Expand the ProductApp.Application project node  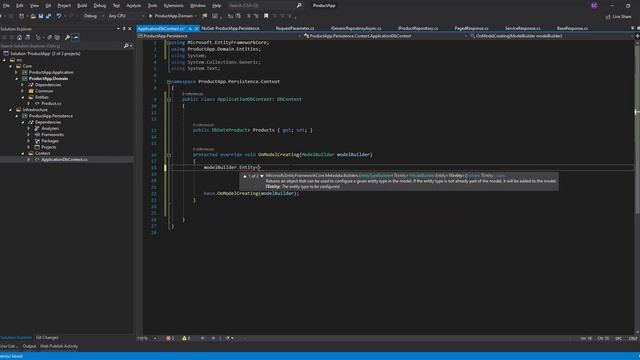click(17, 72)
